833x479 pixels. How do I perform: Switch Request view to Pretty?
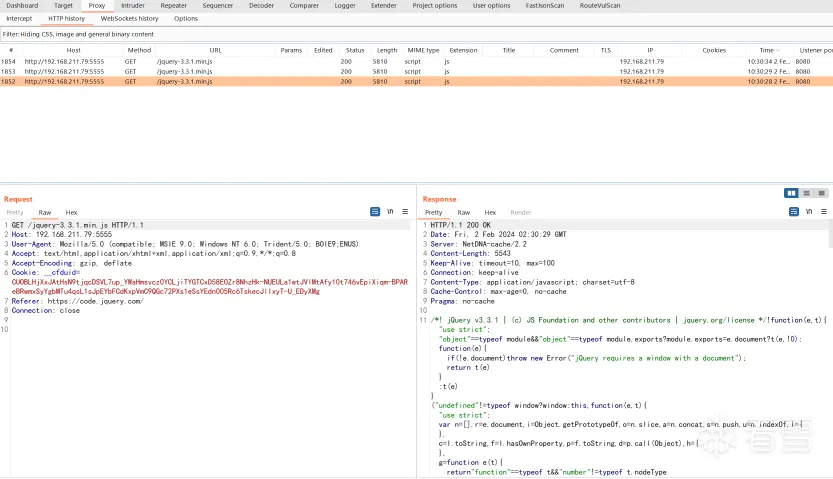pos(15,213)
